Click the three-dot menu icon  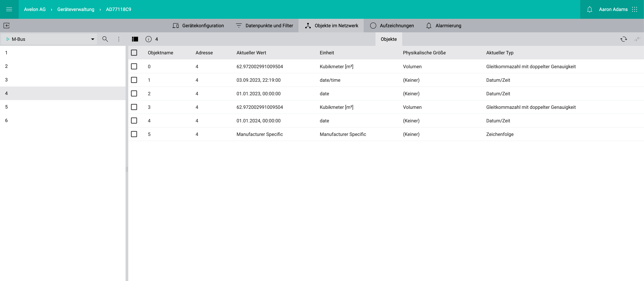pos(118,39)
